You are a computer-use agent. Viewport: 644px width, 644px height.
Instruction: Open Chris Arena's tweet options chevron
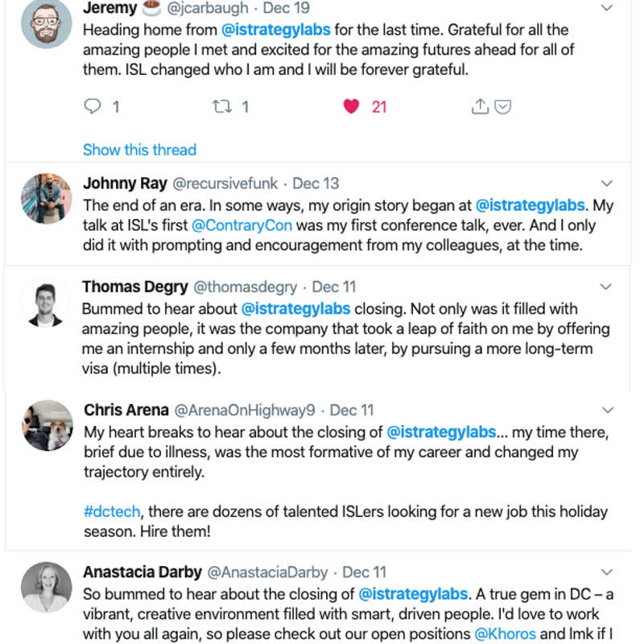point(608,410)
